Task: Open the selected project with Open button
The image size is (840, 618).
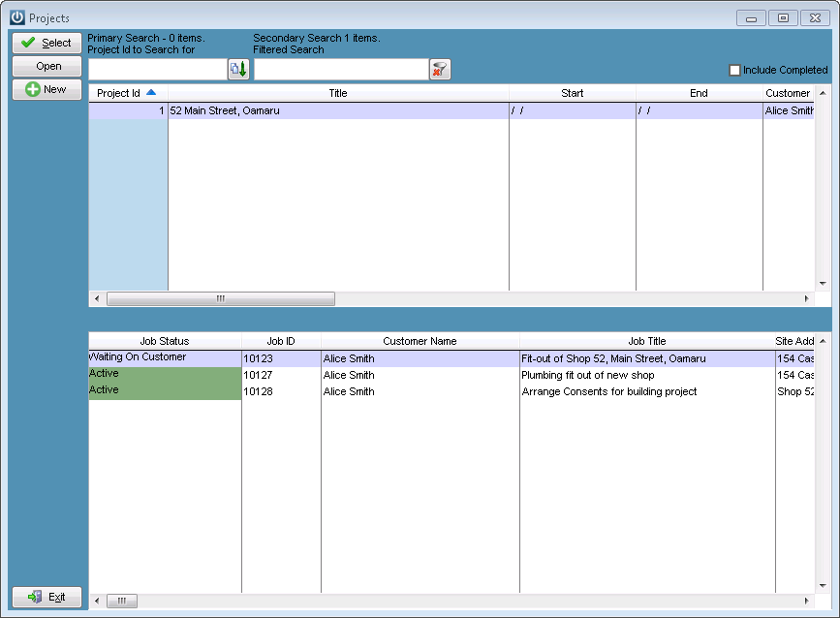Action: (x=47, y=67)
